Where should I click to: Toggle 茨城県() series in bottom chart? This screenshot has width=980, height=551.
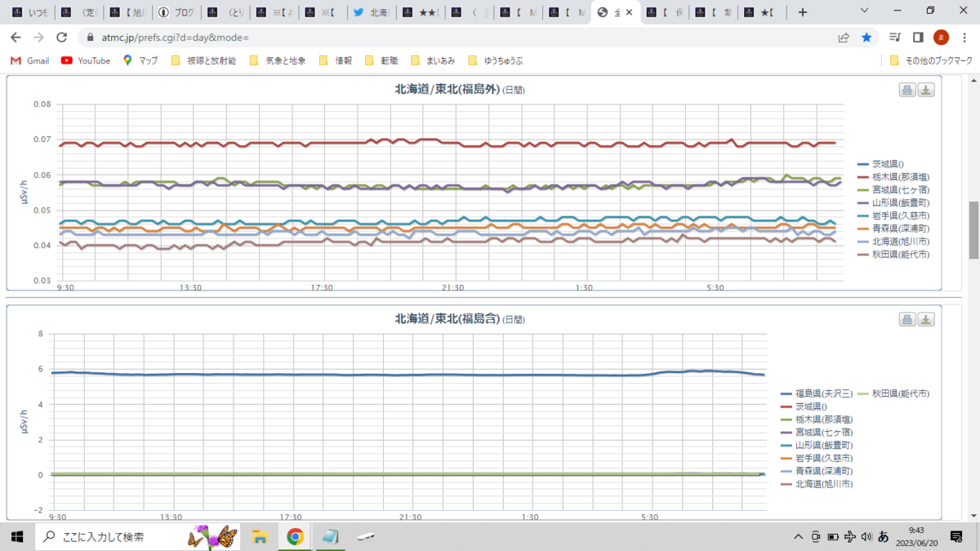[804, 407]
